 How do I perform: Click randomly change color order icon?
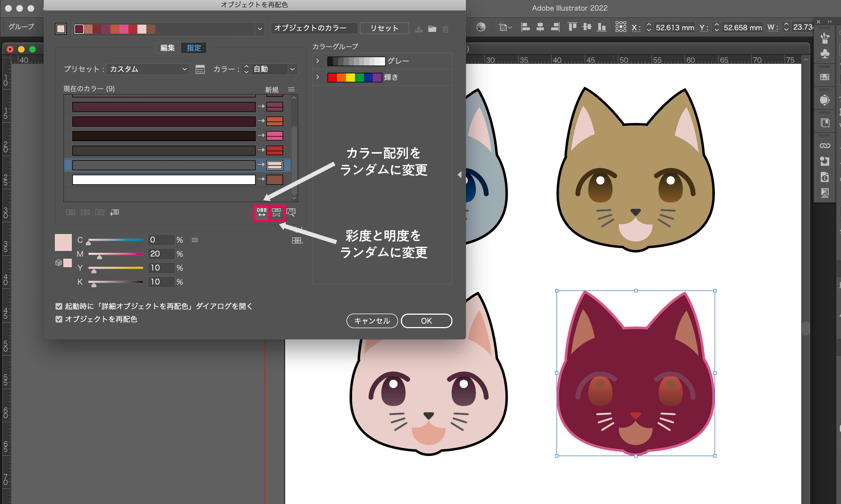point(261,213)
